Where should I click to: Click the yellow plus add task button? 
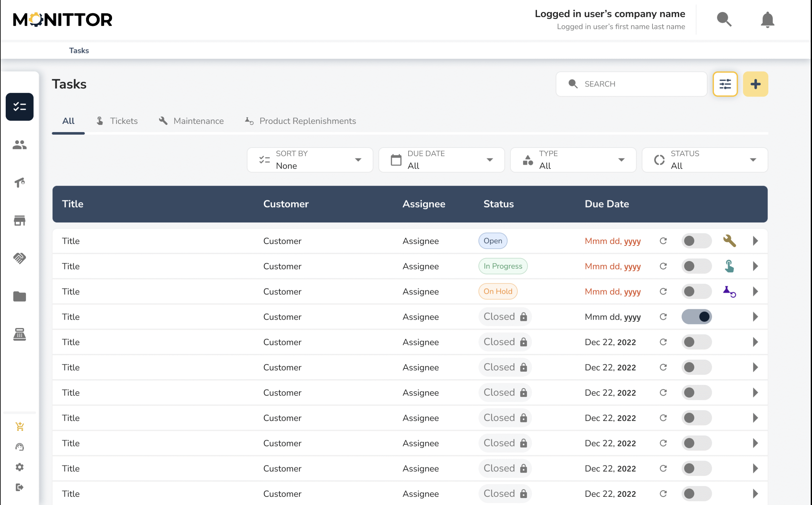(755, 84)
